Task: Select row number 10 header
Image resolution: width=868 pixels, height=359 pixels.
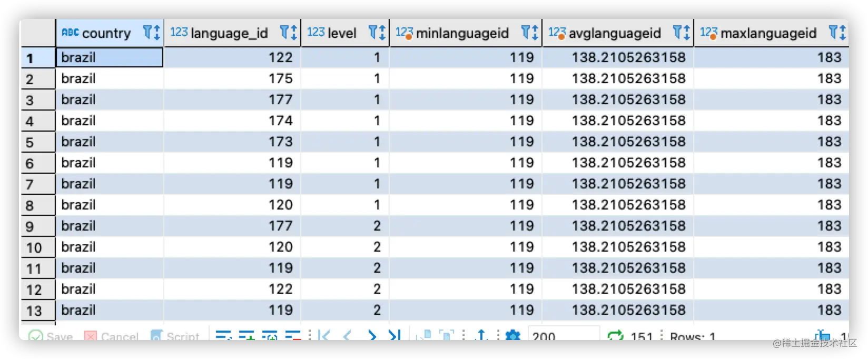Action: 38,247
